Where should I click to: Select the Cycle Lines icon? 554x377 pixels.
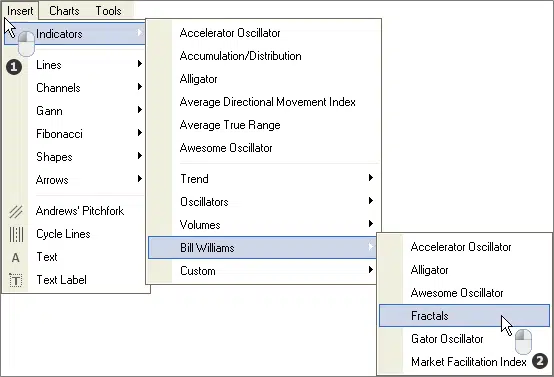tap(16, 234)
